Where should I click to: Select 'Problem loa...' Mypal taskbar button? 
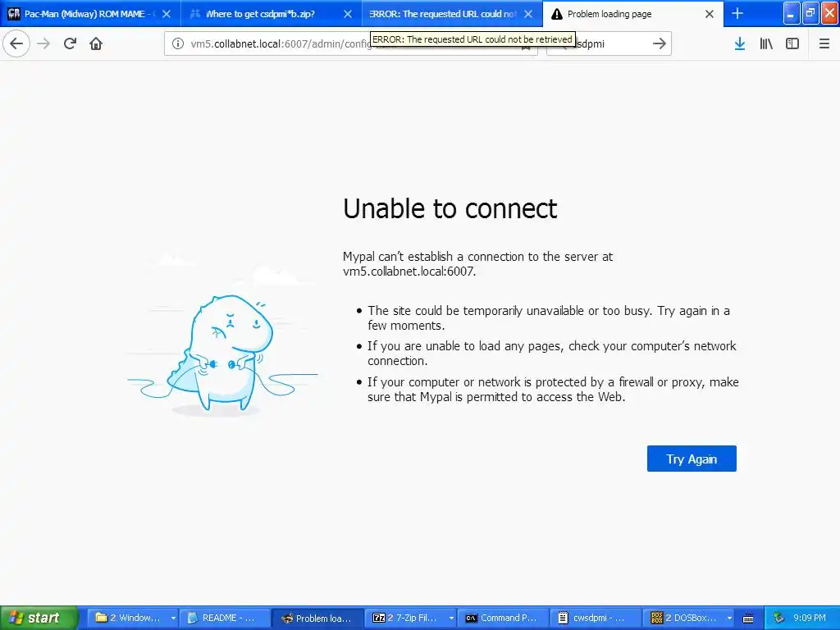(317, 618)
